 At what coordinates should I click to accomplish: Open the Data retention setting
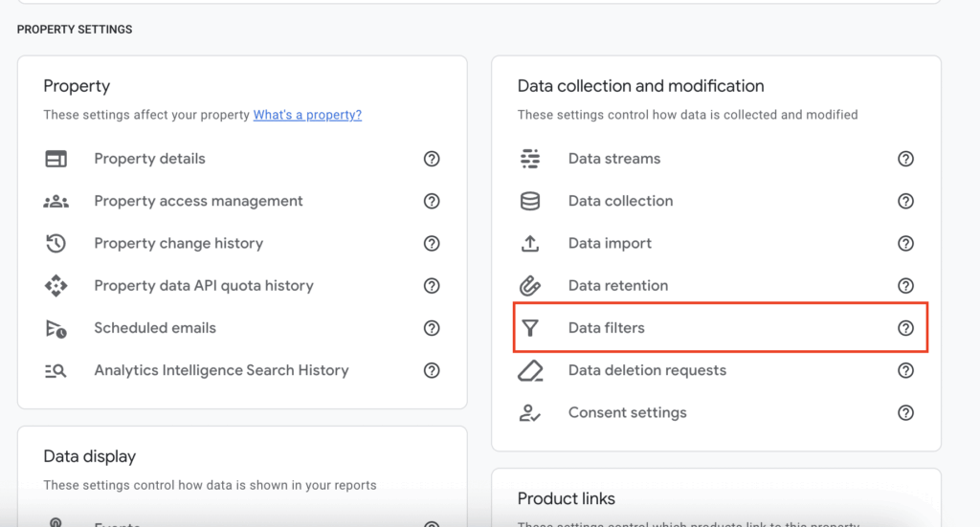(617, 285)
